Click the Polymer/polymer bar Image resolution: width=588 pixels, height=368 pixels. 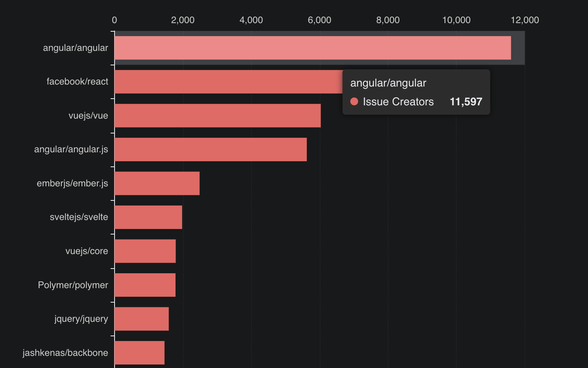point(144,285)
